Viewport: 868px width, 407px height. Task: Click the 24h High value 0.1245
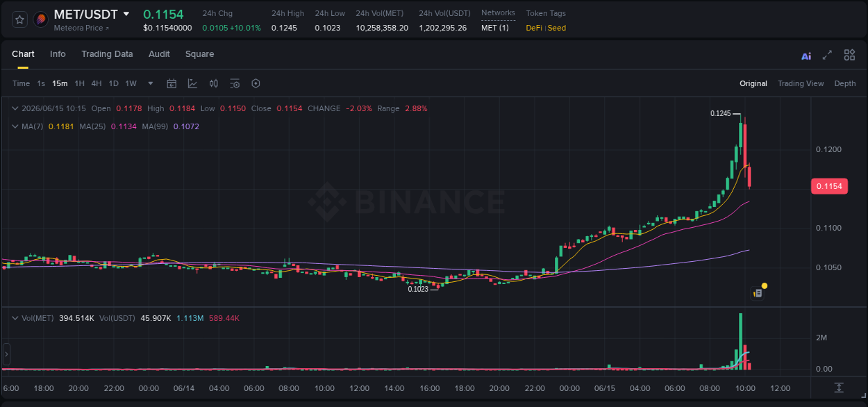pyautogui.click(x=283, y=28)
